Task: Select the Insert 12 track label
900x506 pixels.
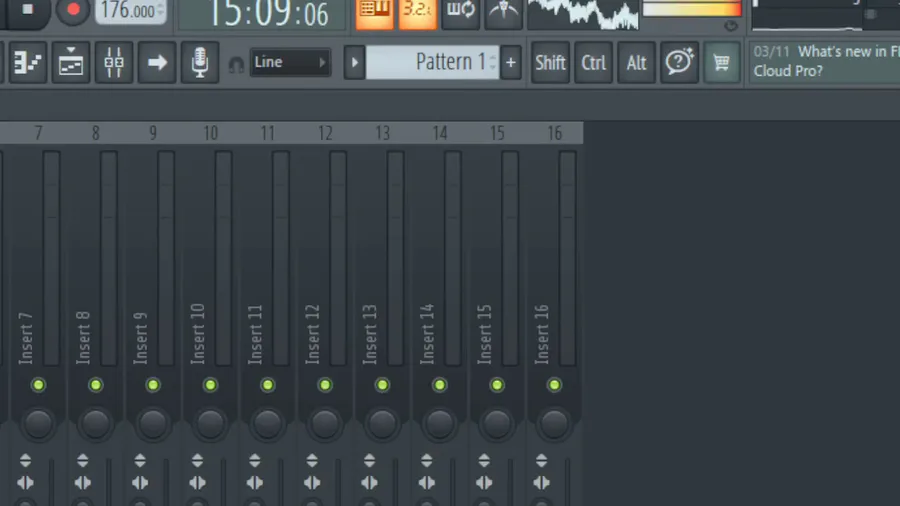Action: (x=313, y=334)
